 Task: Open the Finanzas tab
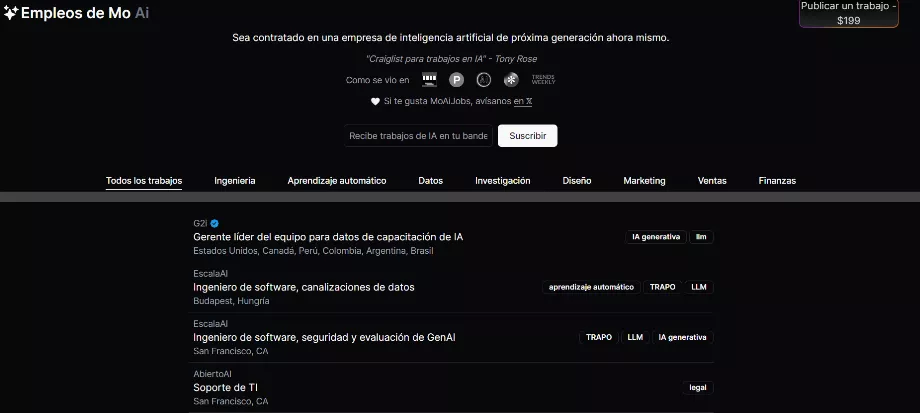point(777,181)
